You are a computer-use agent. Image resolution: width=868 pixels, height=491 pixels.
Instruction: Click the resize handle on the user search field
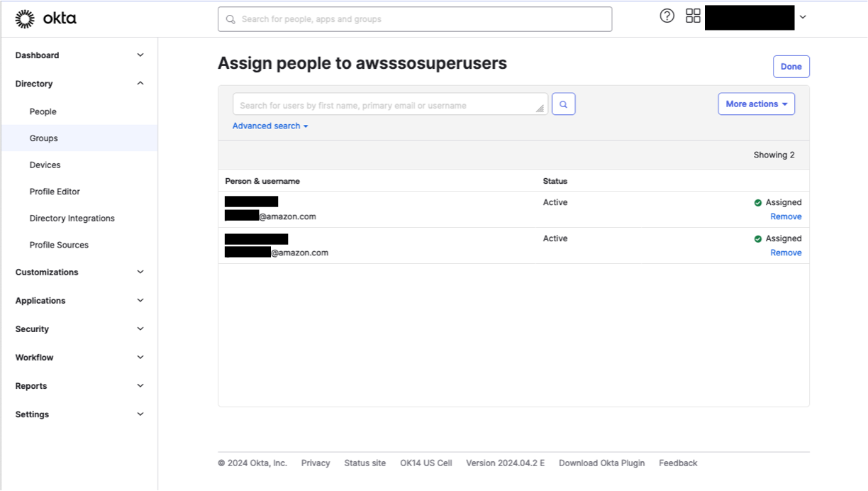click(x=540, y=109)
